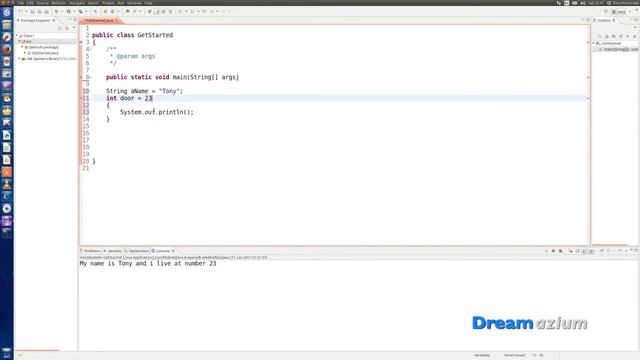Screen dimensions: 640x360
Task: Switch to the Declaration tab
Action: [137, 251]
